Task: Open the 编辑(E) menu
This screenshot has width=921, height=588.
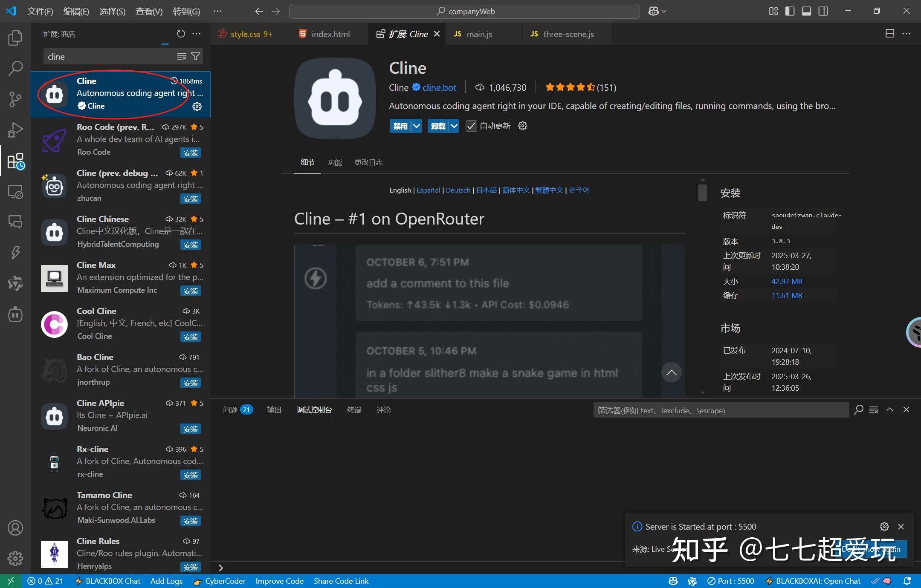Action: coord(76,11)
